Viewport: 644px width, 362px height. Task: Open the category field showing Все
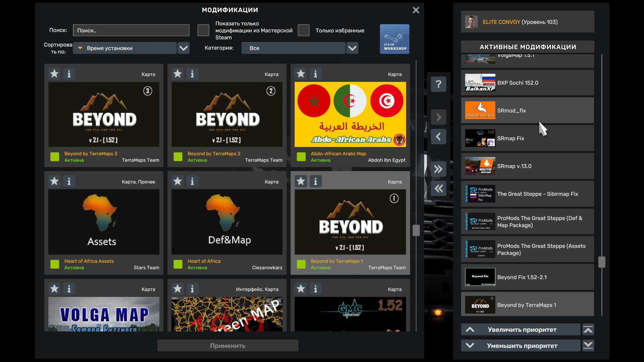tap(294, 48)
